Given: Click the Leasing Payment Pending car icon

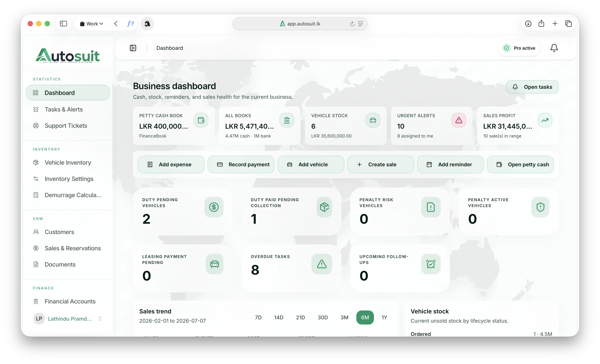Looking at the screenshot, I should click(214, 264).
